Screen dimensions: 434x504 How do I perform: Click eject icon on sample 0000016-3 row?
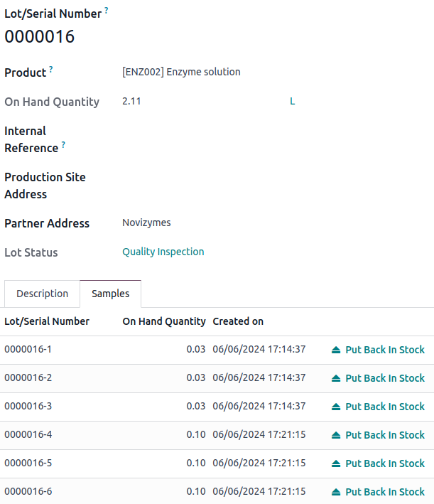pos(336,407)
